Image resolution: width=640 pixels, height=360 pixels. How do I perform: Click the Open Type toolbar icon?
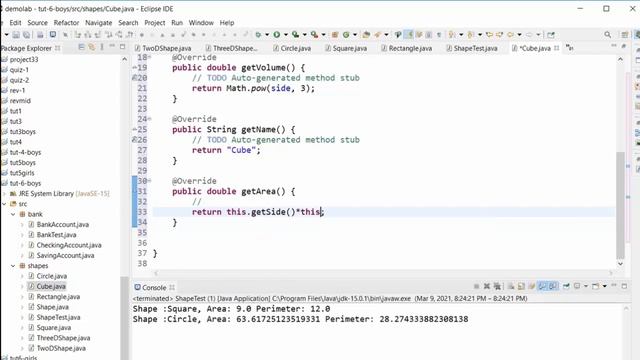pos(366,35)
